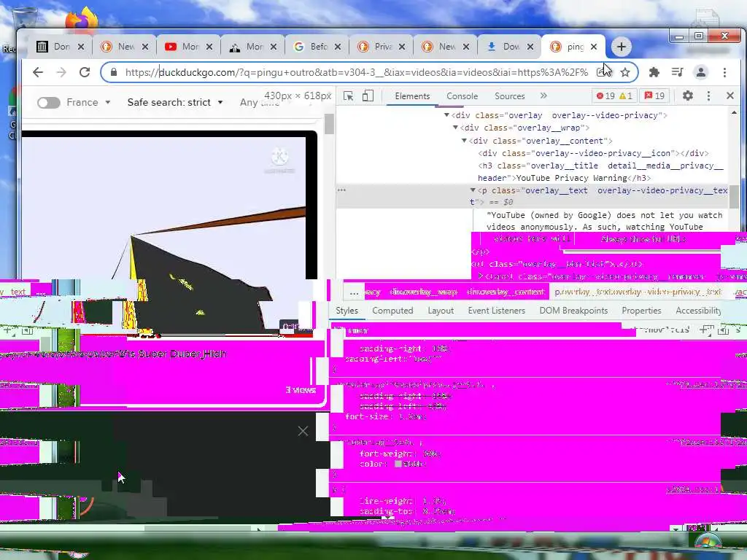
Task: Open DevTools settings gear
Action: (687, 96)
